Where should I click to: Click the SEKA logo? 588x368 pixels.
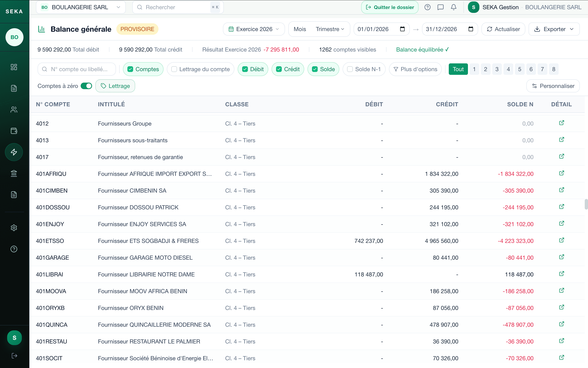click(14, 11)
